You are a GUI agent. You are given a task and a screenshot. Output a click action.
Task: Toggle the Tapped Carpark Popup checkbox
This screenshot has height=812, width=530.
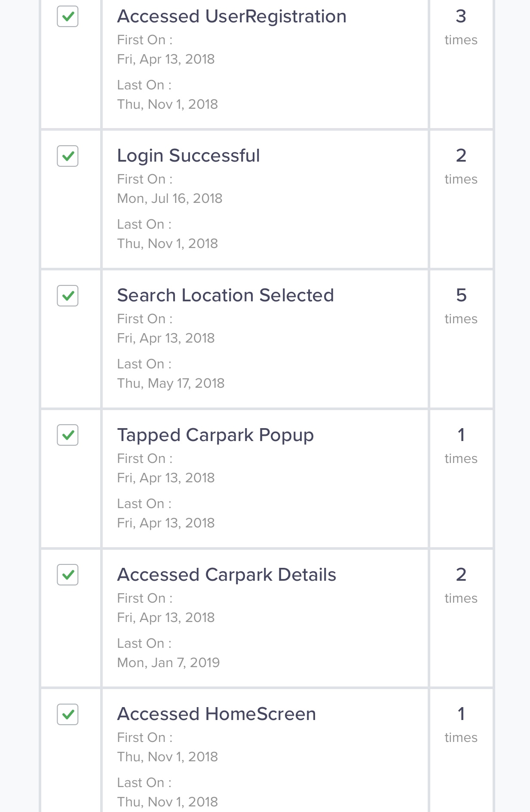[x=67, y=435]
